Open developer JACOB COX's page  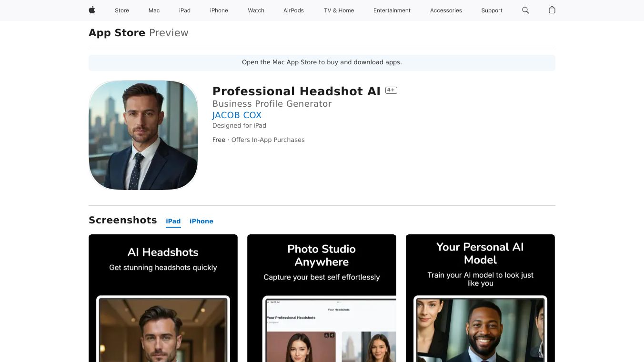237,115
